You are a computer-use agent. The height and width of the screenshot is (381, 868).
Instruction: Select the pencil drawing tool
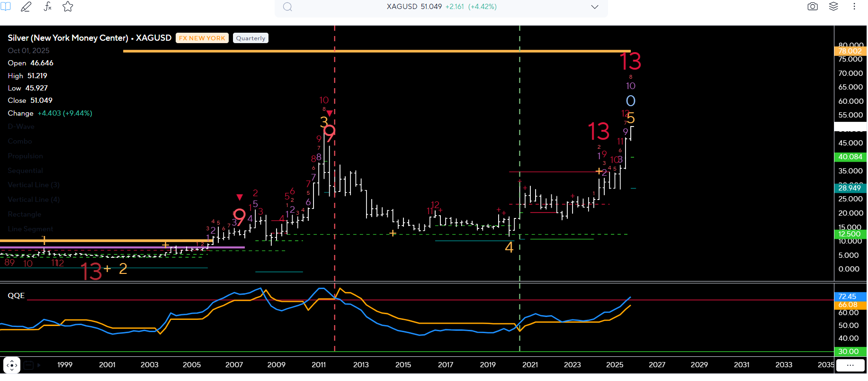click(x=26, y=7)
